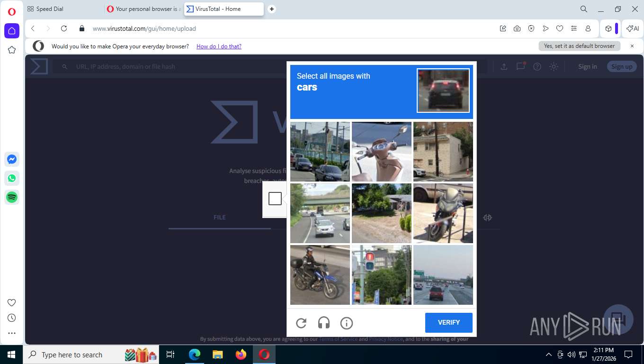Screen dimensions: 644x364
Task: Open File Explorer from the taskbar
Action: (x=217, y=355)
